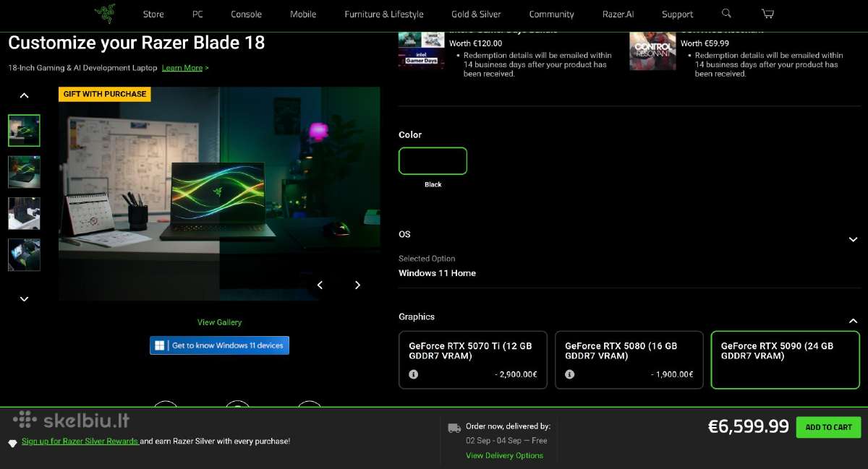Select the third gallery thumbnail

pos(24,213)
